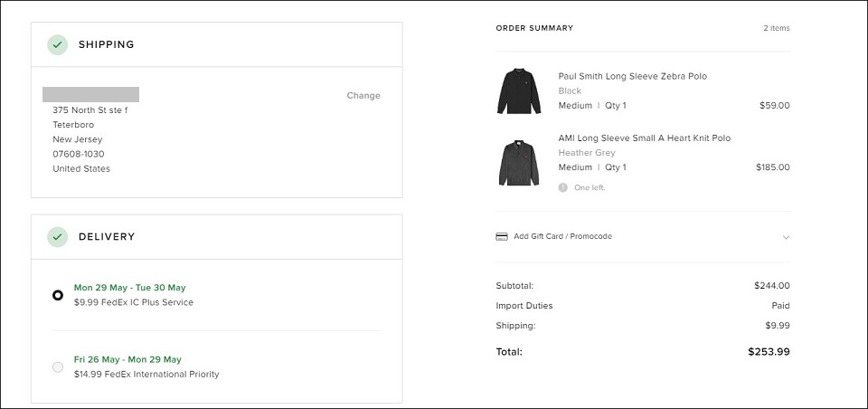Click the green checkmark icon beside Delivery
The image size is (868, 409).
pos(58,237)
